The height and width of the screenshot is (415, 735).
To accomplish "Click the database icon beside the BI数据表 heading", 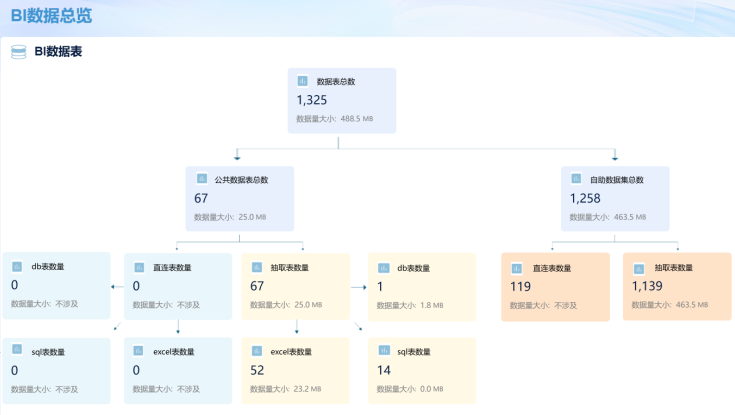I will click(18, 52).
